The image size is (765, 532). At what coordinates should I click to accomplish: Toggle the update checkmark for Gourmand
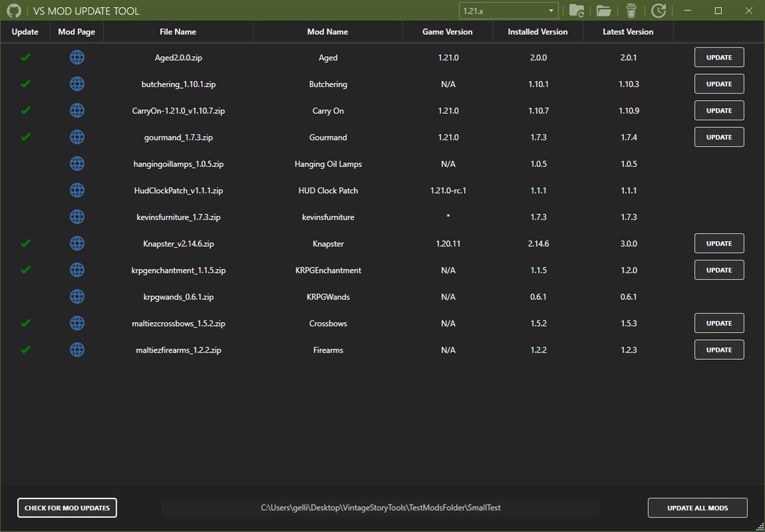pos(26,137)
